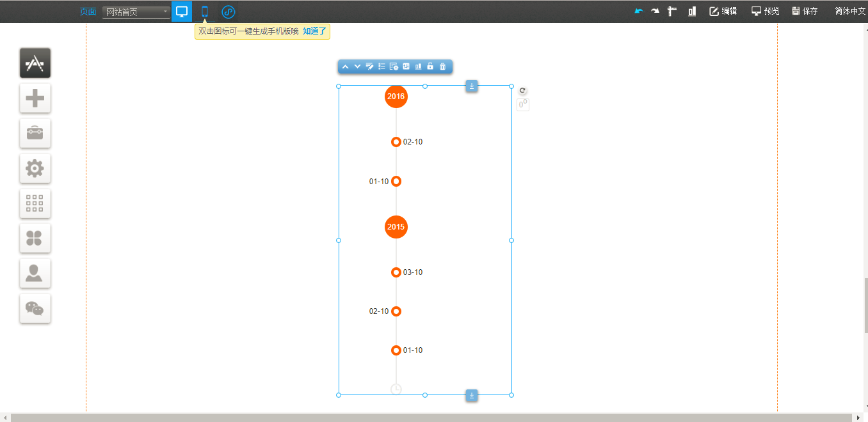This screenshot has height=422, width=868.
Task: Click 保存 to save the page
Action: [805, 11]
